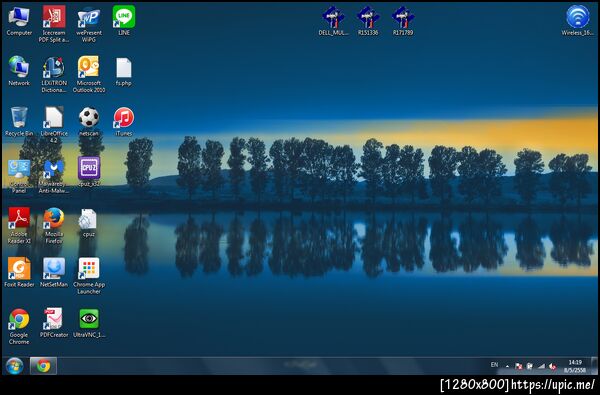Image resolution: width=600 pixels, height=395 pixels.
Task: Select the Recycle Bin
Action: coord(19,122)
